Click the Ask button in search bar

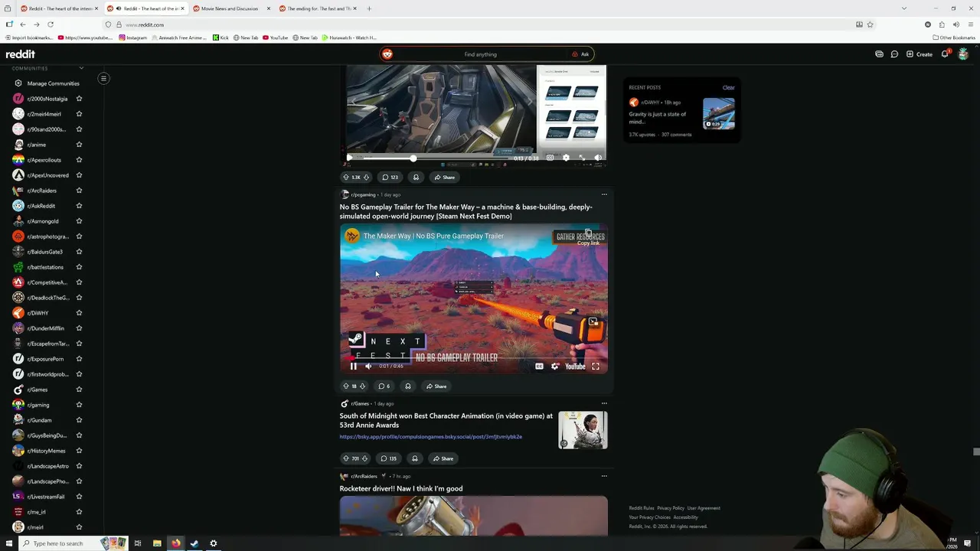[580, 54]
